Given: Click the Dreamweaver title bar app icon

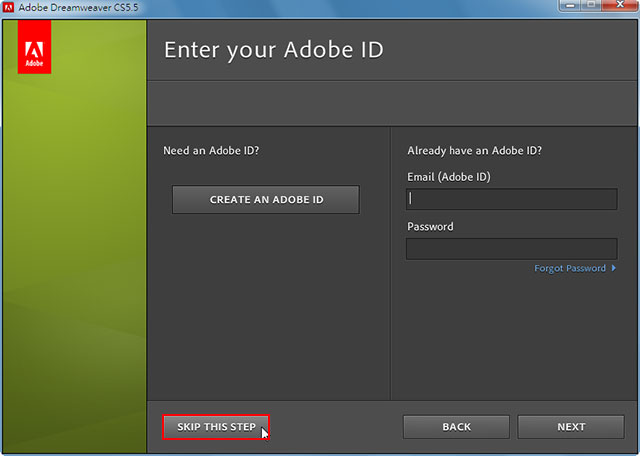Looking at the screenshot, I should point(8,7).
